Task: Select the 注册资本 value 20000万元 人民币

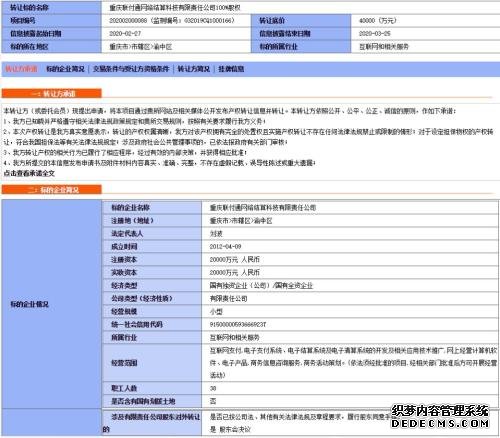Action: pos(235,260)
